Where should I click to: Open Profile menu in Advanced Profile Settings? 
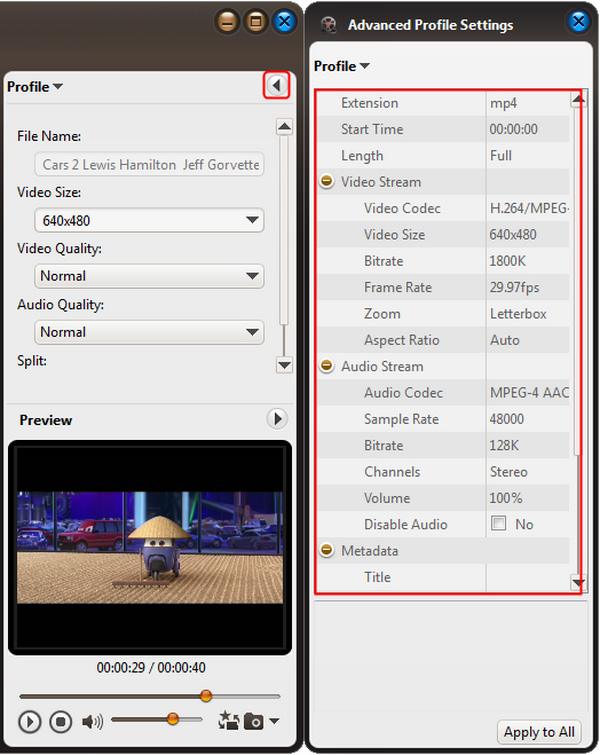click(341, 66)
